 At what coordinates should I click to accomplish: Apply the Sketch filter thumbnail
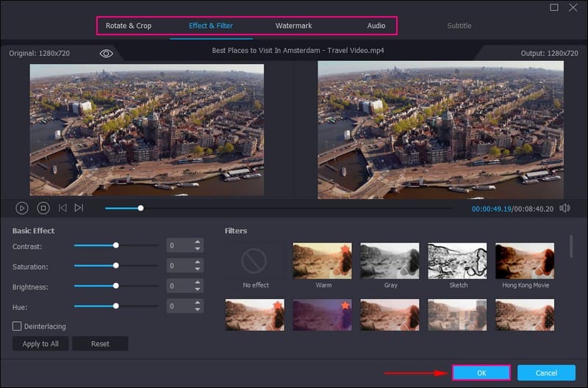(x=457, y=260)
